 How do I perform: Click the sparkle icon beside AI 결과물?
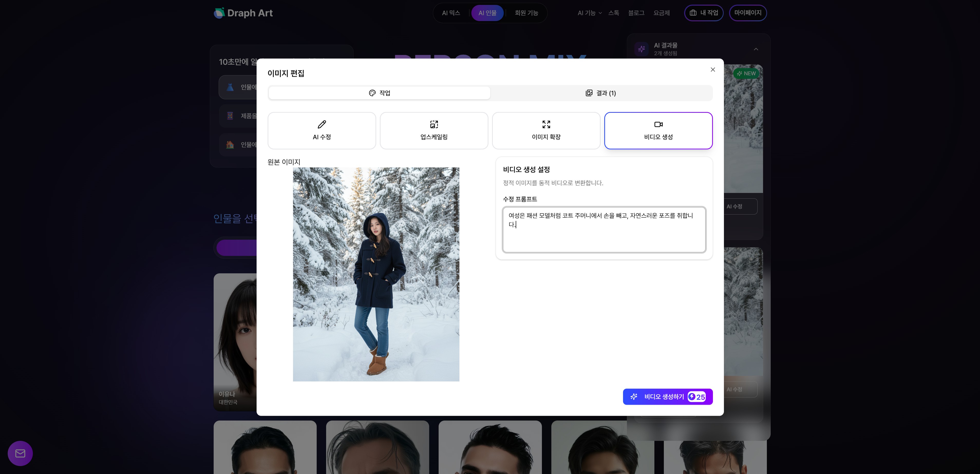pyautogui.click(x=641, y=49)
